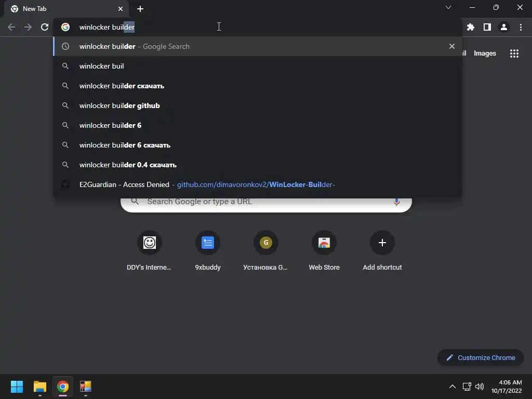Open the Web Store shortcut

tap(324, 250)
